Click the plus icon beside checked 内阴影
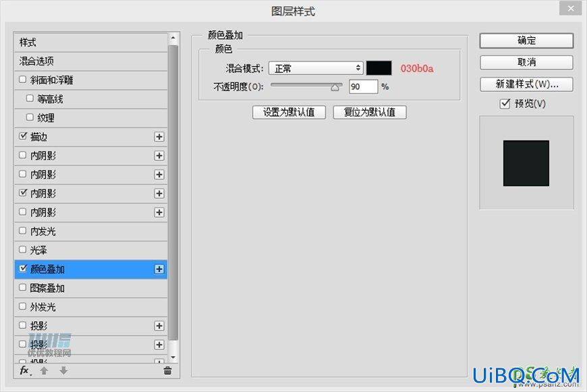This screenshot has width=587, height=392. click(159, 193)
